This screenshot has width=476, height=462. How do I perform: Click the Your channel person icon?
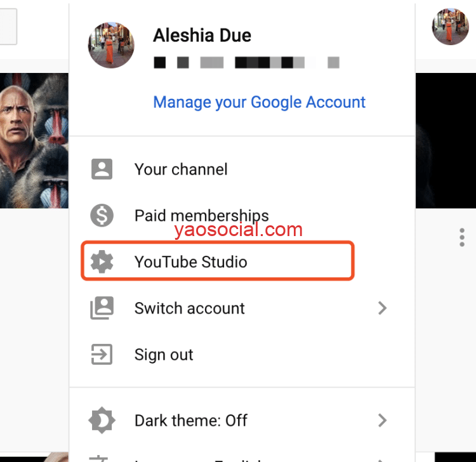click(x=102, y=169)
